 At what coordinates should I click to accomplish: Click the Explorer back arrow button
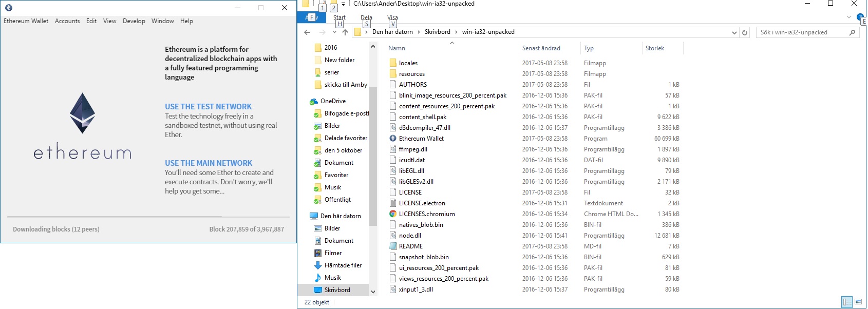[x=307, y=32]
